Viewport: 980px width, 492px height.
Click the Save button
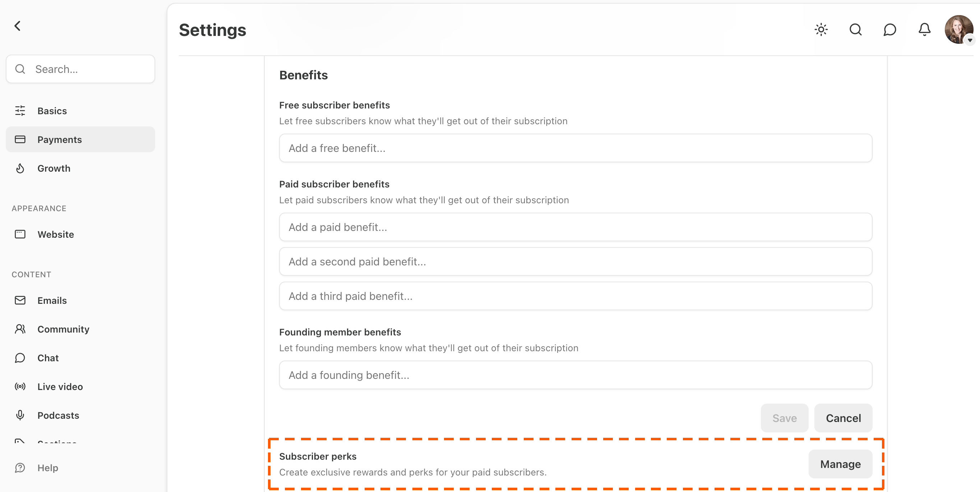[x=784, y=418]
